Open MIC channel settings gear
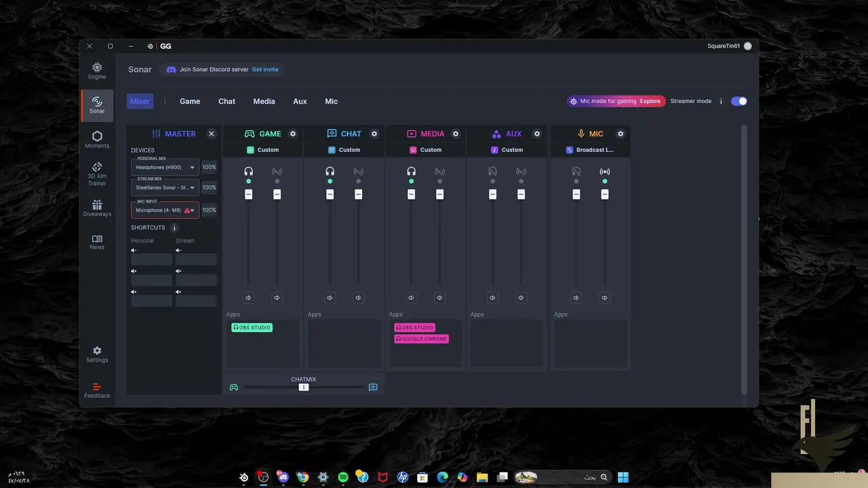Viewport: 868px width, 488px height. 620,134
